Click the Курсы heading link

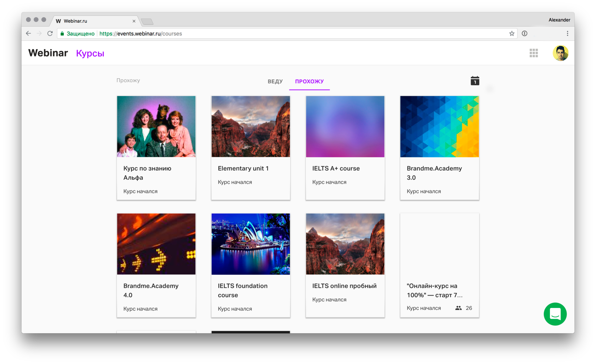90,53
